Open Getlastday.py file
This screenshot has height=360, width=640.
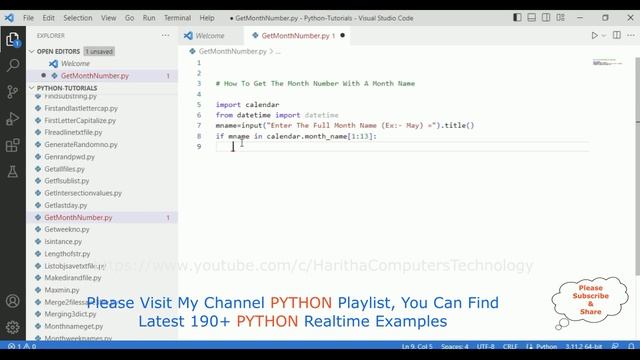[x=66, y=205]
